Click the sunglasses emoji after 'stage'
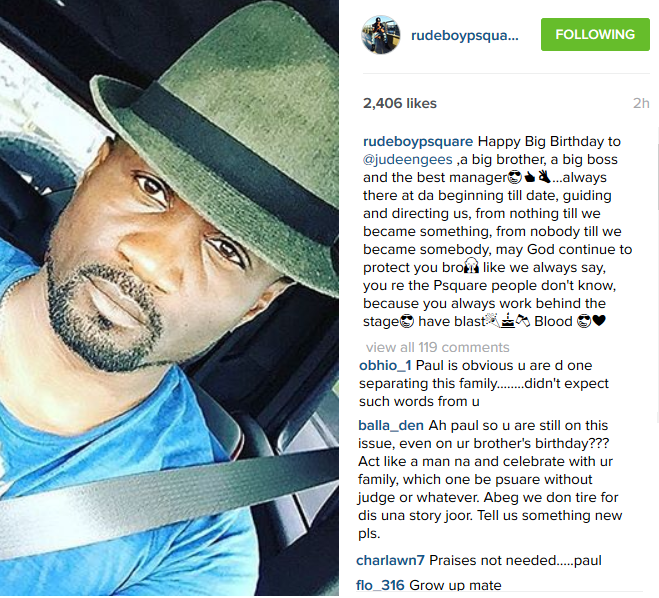This screenshot has width=659, height=598. [407, 321]
